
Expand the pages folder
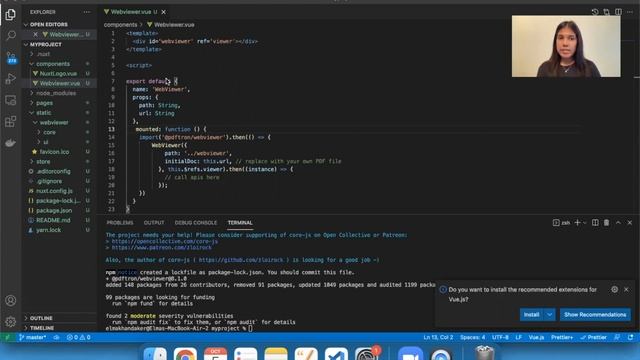pos(44,103)
